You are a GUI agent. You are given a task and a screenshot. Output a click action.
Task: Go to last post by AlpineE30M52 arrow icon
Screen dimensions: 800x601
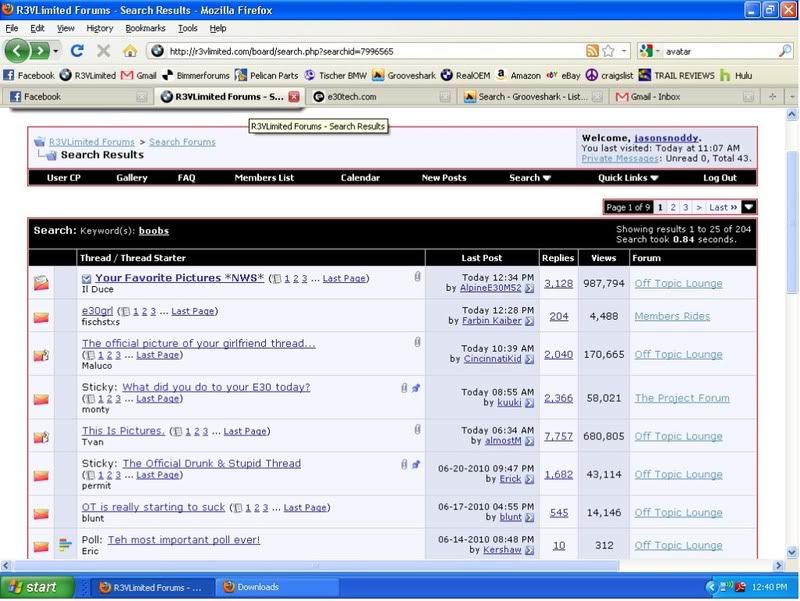[530, 288]
